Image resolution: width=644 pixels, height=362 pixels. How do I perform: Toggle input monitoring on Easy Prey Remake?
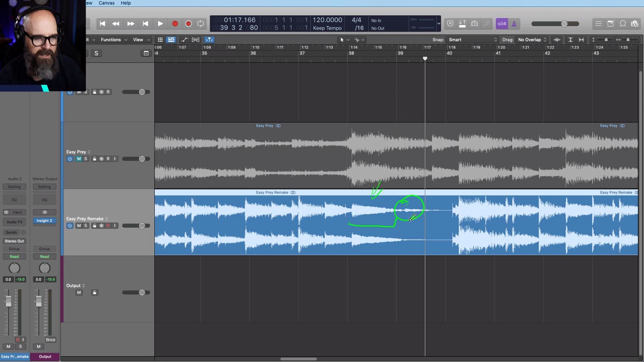[115, 226]
